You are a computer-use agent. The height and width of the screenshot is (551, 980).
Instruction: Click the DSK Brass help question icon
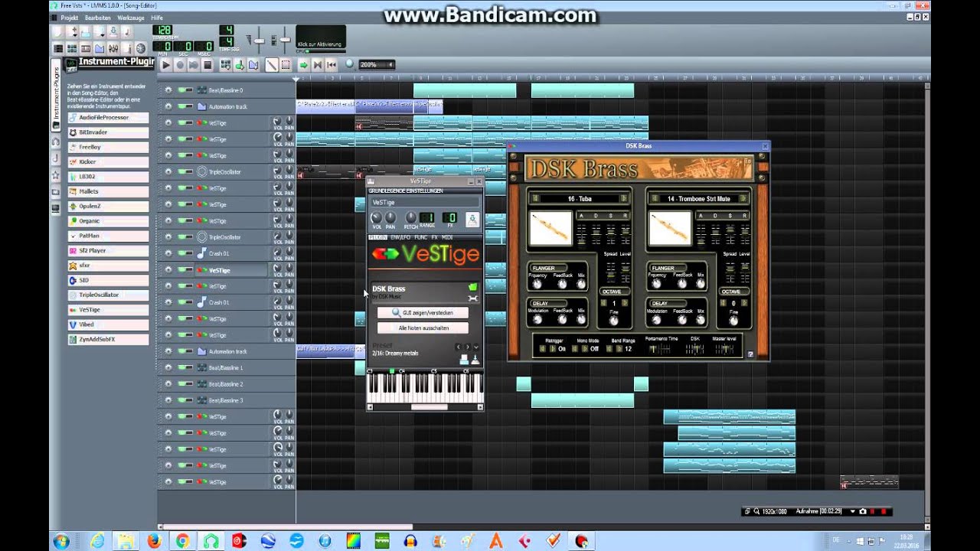[x=750, y=354]
